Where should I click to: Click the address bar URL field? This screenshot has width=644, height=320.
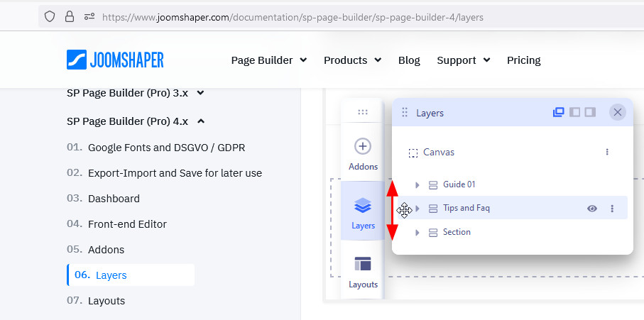[x=293, y=17]
